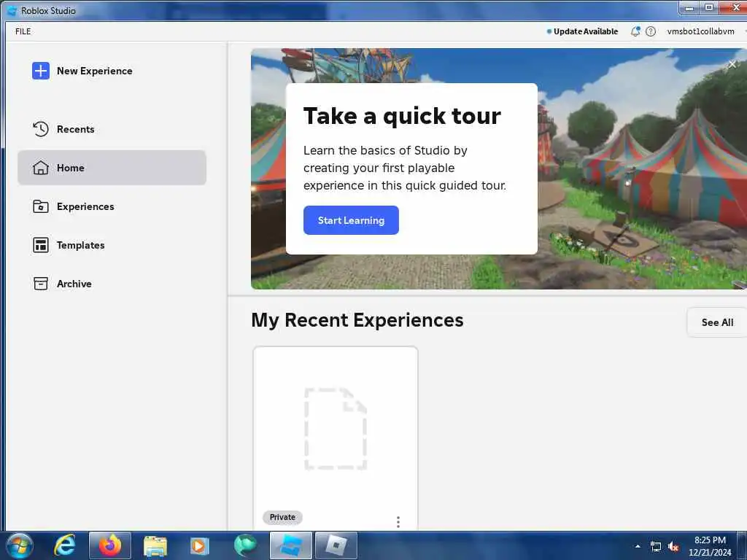Open the help question mark icon

point(650,31)
